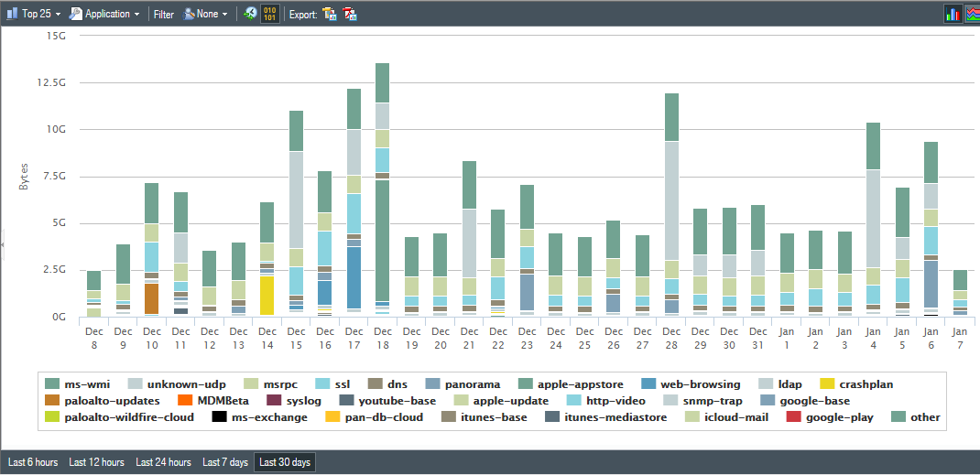Switch to stacked area chart view

(x=972, y=14)
